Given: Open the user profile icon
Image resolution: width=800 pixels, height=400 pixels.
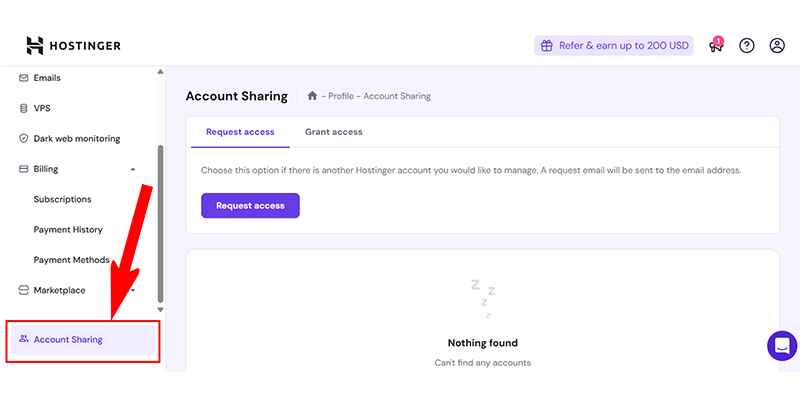Looking at the screenshot, I should (x=777, y=46).
